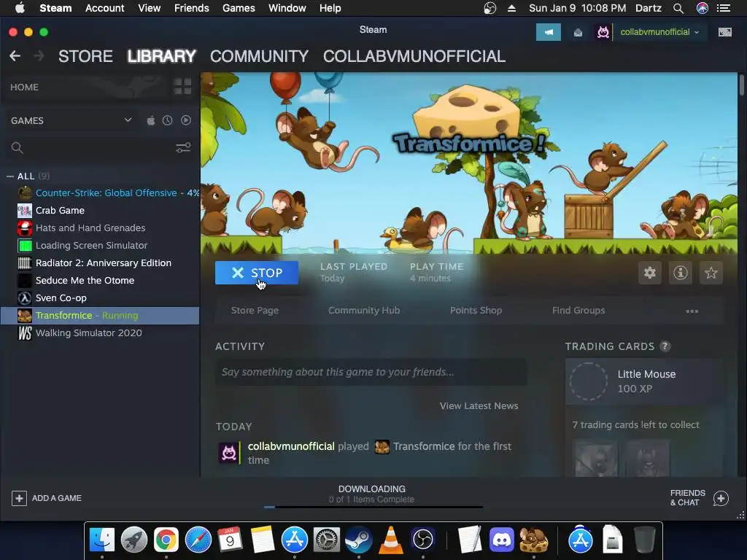Open Finder from the dock
Image resolution: width=747 pixels, height=560 pixels.
[102, 540]
